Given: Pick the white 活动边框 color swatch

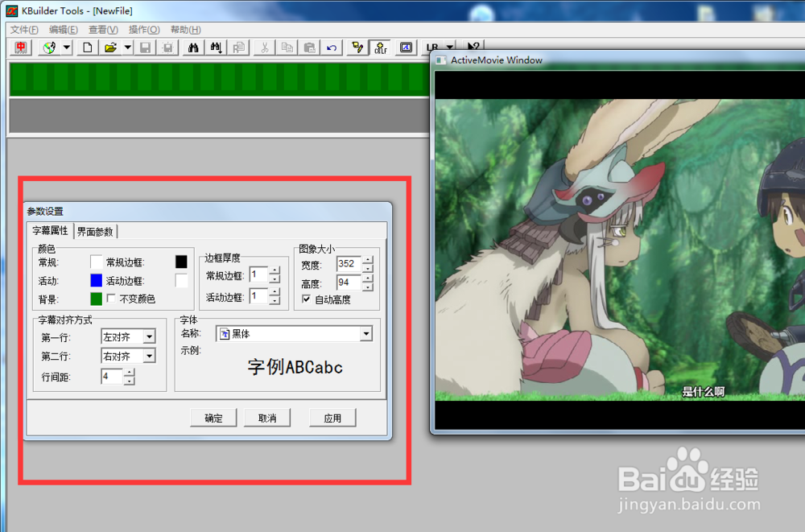Looking at the screenshot, I should (x=181, y=280).
